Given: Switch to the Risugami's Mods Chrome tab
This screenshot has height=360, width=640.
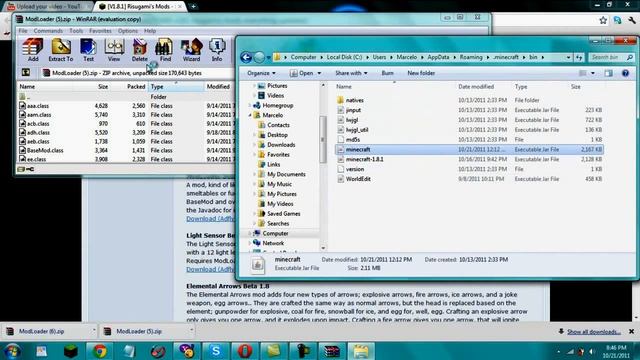Looking at the screenshot, I should (x=140, y=7).
